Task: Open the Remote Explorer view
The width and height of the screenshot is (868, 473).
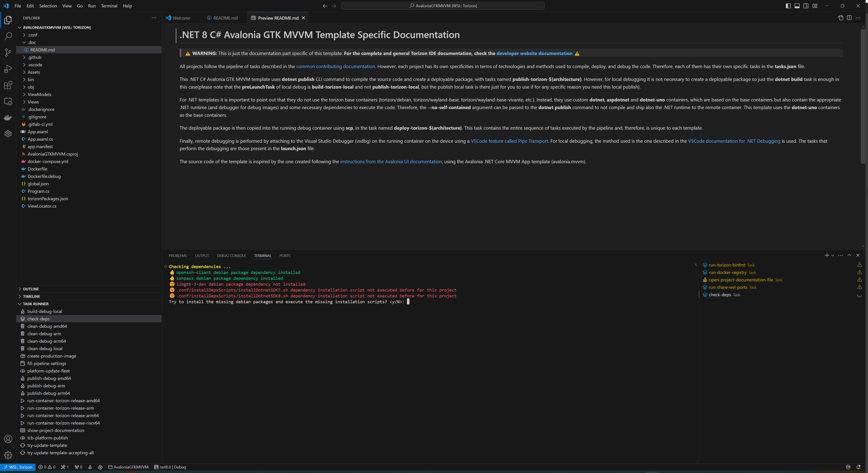Action: pyautogui.click(x=8, y=101)
